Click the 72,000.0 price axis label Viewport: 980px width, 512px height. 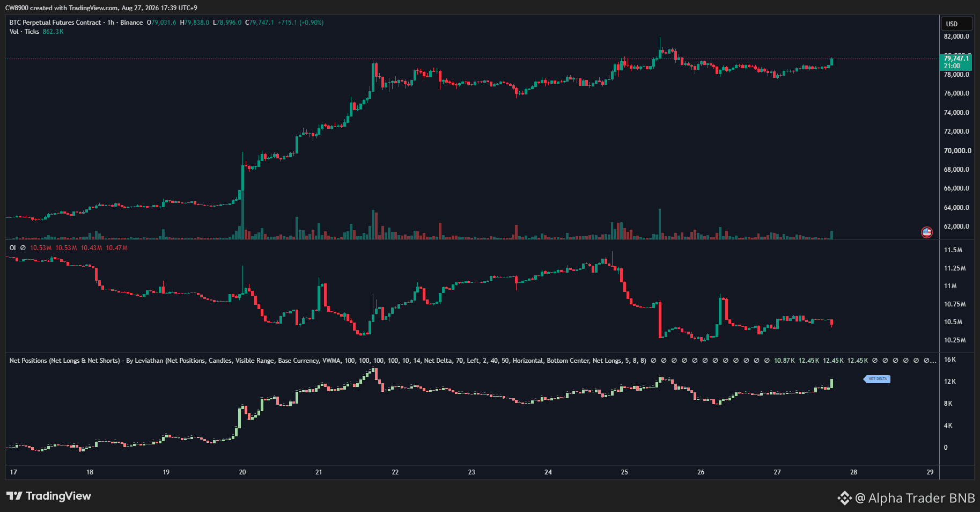956,131
